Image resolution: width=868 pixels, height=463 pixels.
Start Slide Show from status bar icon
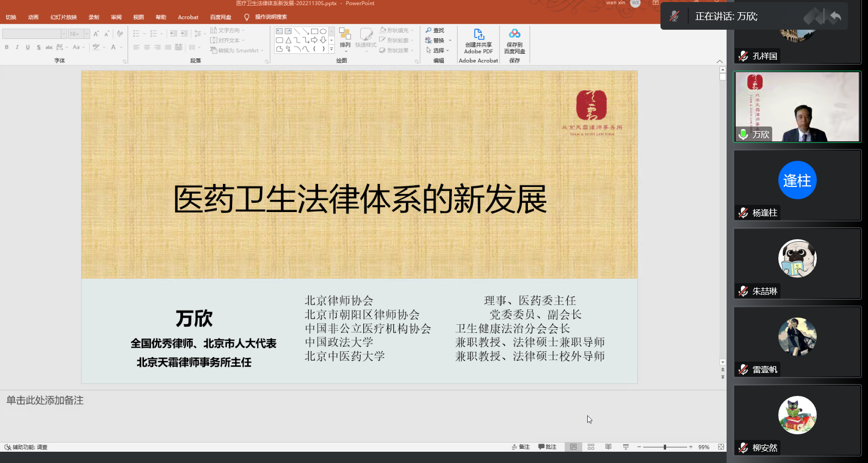626,447
